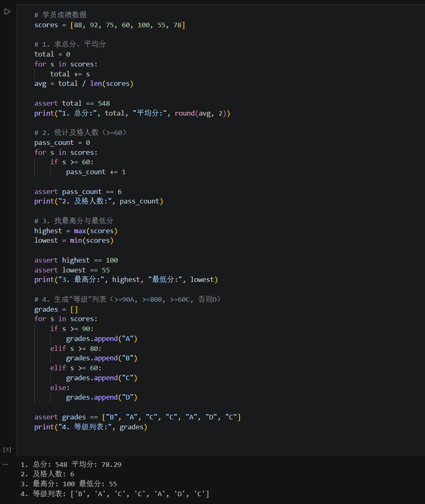Click the execution count [3] label
The height and width of the screenshot is (504, 425).
coord(7,450)
